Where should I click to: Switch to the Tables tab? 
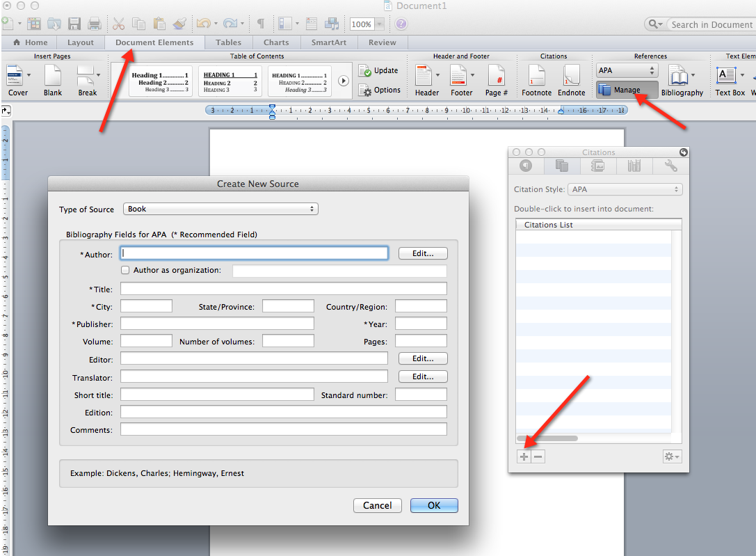[229, 42]
